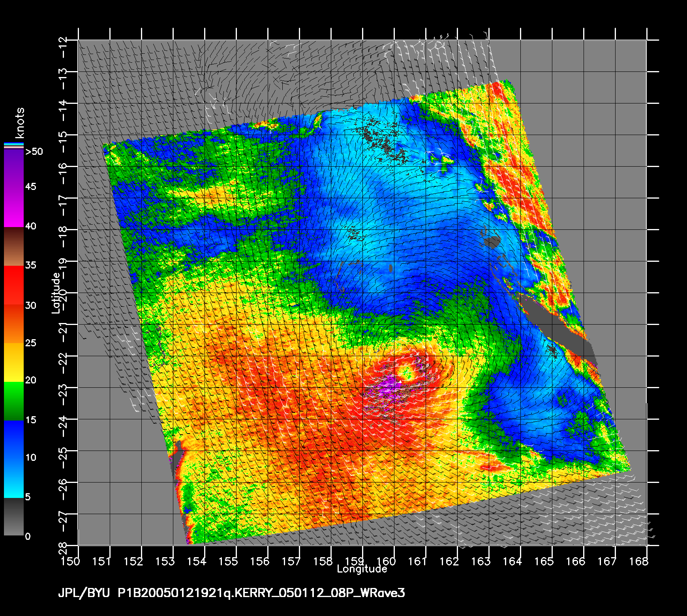Screen dimensions: 687x616
Task: Pick the blue 5-15 knot color bar segment
Action: [x=14, y=459]
